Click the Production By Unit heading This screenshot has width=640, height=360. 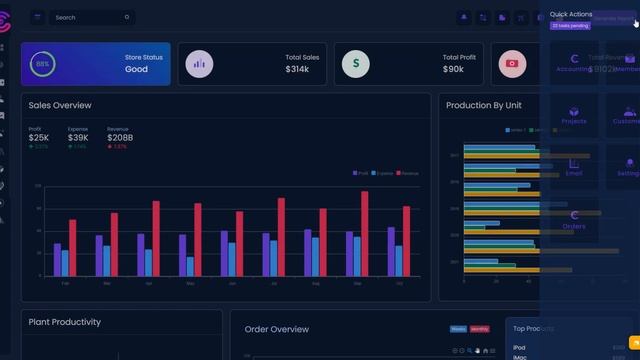(x=484, y=105)
